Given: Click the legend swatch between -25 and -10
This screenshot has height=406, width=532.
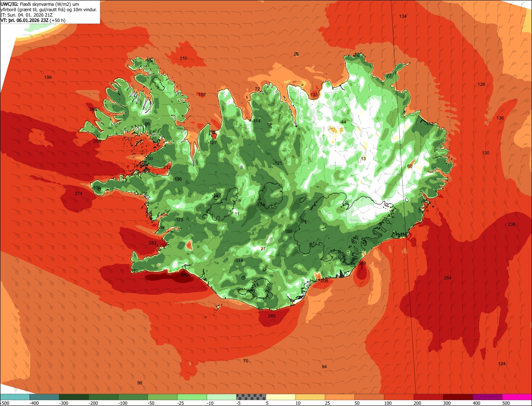Looking at the screenshot, I should point(192,397).
